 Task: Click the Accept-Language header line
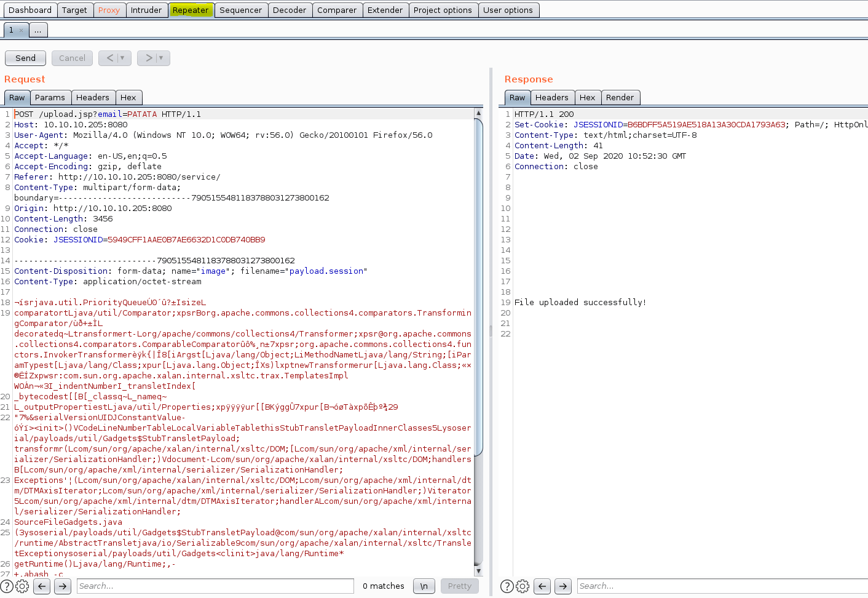(90, 156)
